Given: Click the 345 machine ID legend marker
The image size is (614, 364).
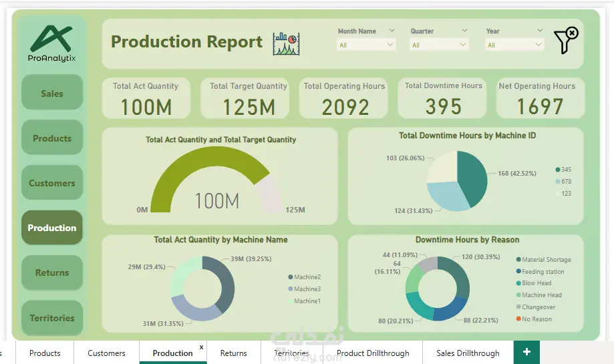Looking at the screenshot, I should 558,170.
